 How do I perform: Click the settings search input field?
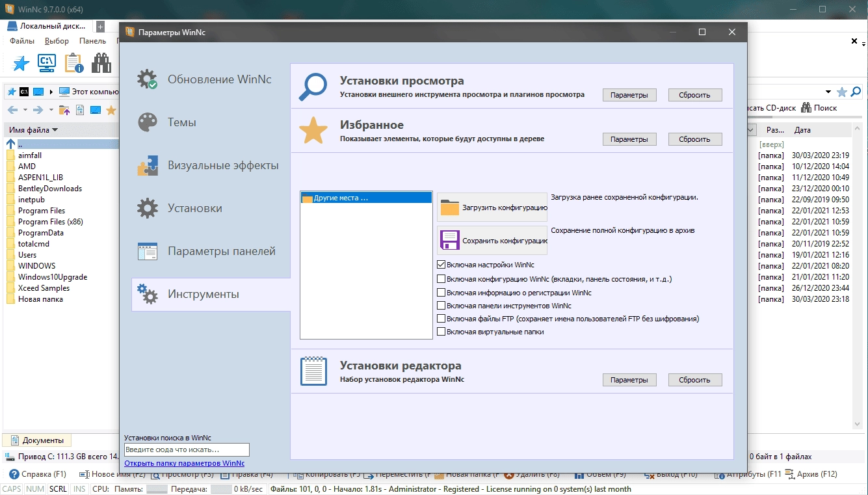(187, 449)
